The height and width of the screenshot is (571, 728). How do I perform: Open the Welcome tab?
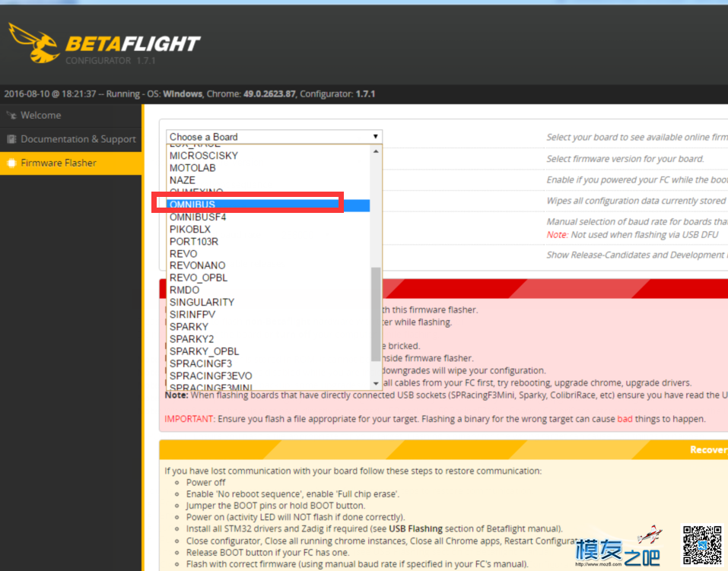click(71, 115)
